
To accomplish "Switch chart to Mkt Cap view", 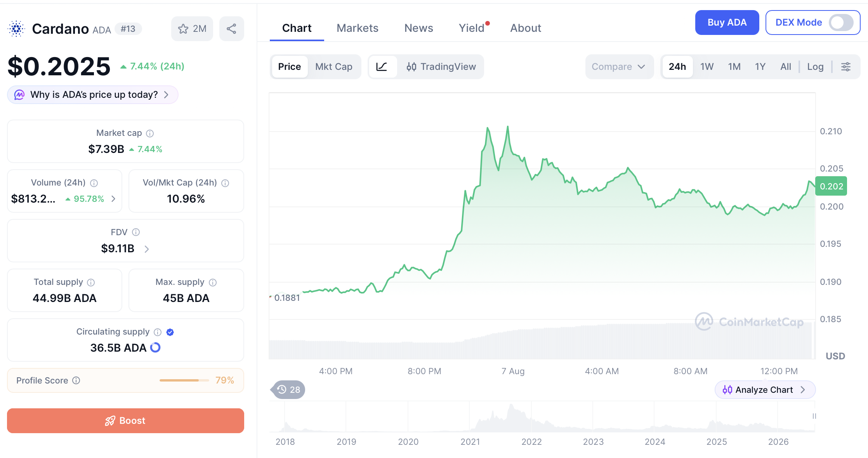I will pos(334,67).
